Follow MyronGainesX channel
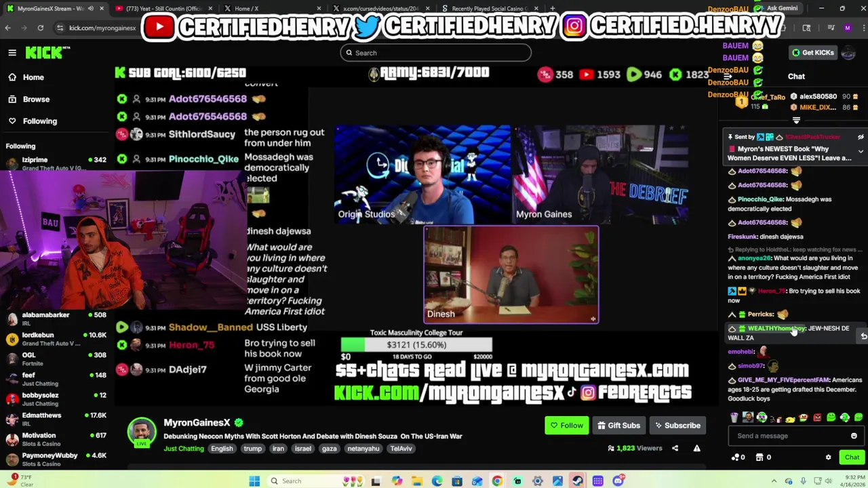The height and width of the screenshot is (488, 868). [566, 426]
